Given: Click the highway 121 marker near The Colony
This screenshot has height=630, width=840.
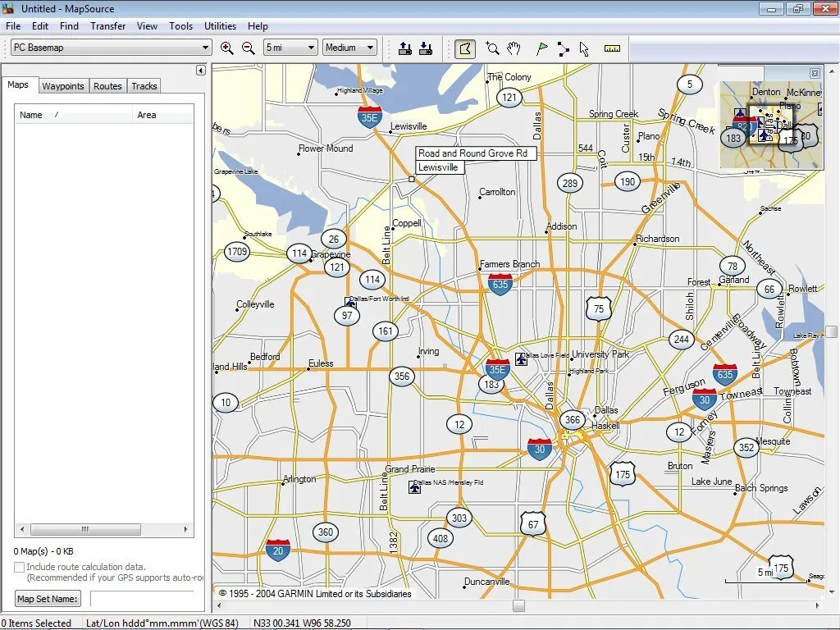Looking at the screenshot, I should (x=509, y=98).
